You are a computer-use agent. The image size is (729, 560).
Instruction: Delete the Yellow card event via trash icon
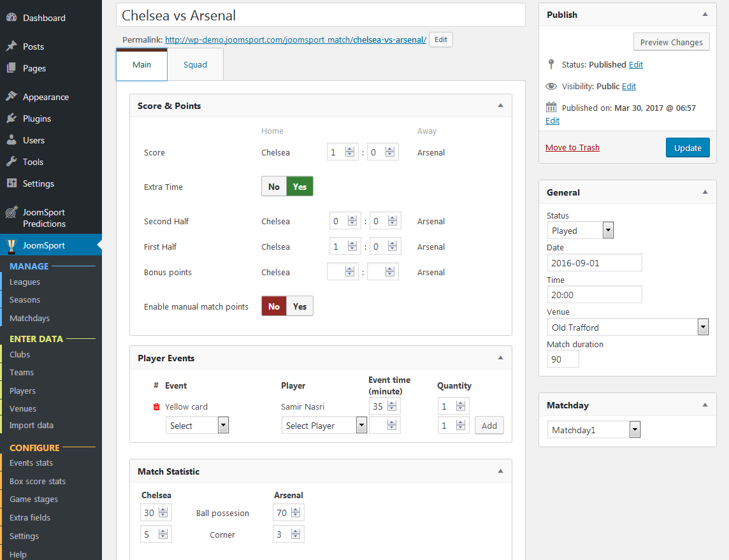[156, 406]
